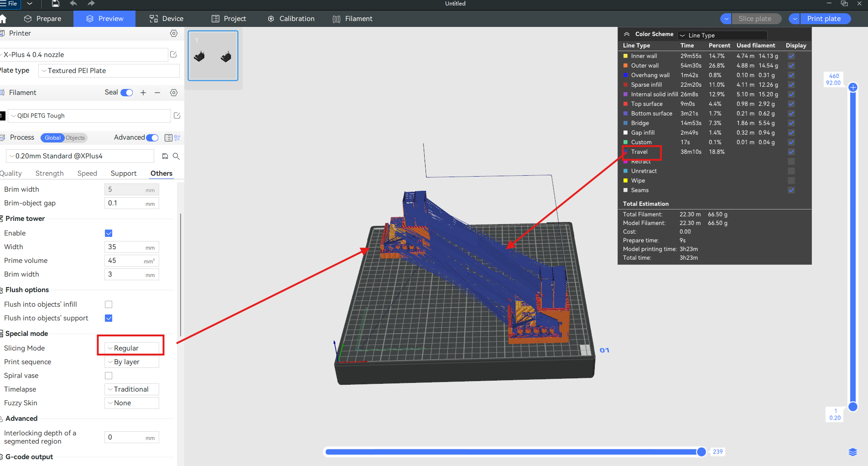This screenshot has height=466, width=868.
Task: Open the Filament settings gear icon
Action: [x=173, y=92]
